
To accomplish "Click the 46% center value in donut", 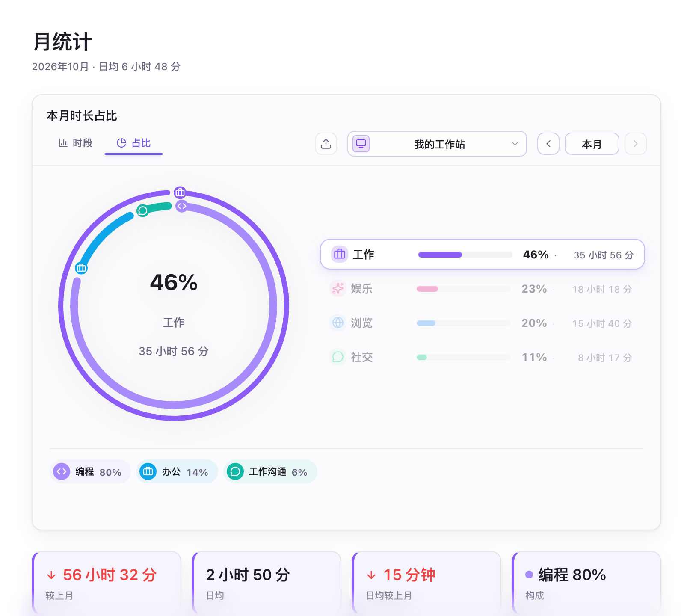I will pos(174,282).
